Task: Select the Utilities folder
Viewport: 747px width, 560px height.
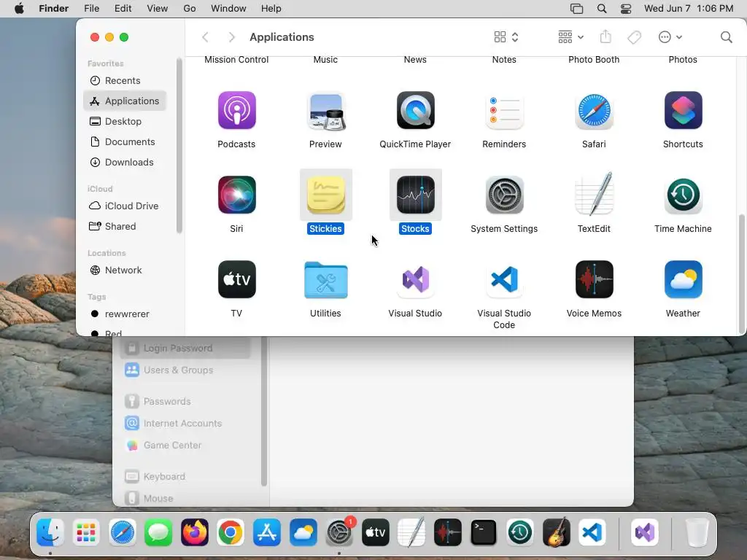Action: click(326, 280)
